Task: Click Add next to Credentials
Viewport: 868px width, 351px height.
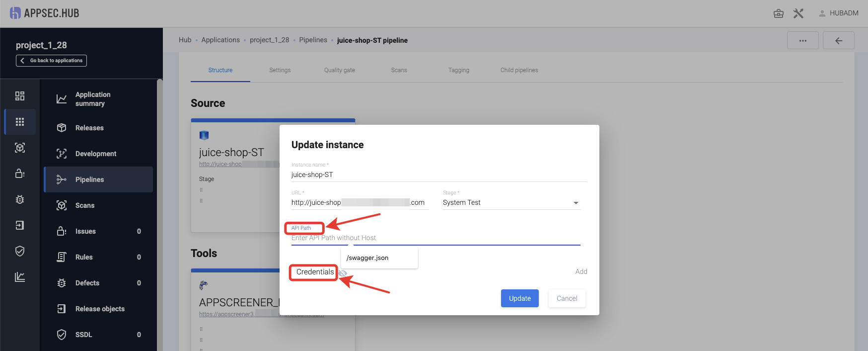Action: 581,271
